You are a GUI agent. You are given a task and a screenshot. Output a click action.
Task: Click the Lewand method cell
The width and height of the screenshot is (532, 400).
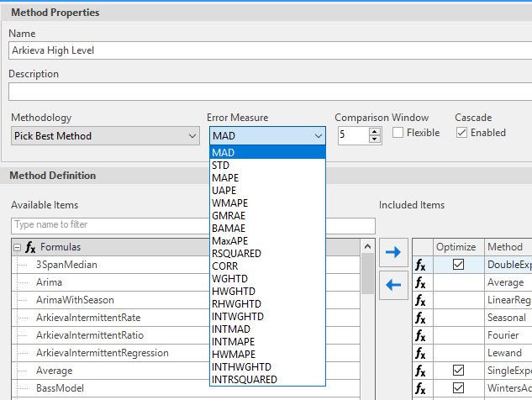point(508,353)
